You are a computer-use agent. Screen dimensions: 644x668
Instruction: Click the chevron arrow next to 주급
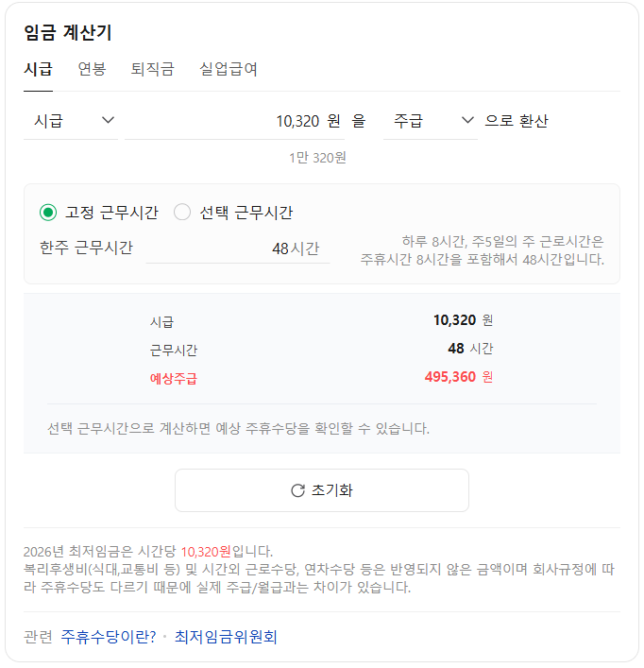[467, 121]
